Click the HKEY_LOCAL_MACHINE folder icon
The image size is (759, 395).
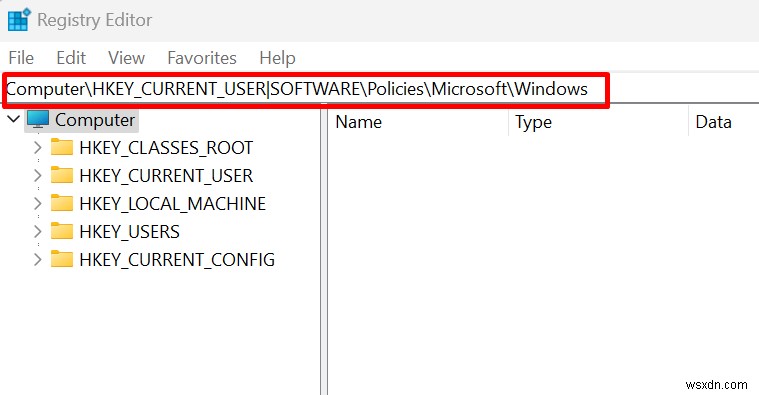(61, 203)
